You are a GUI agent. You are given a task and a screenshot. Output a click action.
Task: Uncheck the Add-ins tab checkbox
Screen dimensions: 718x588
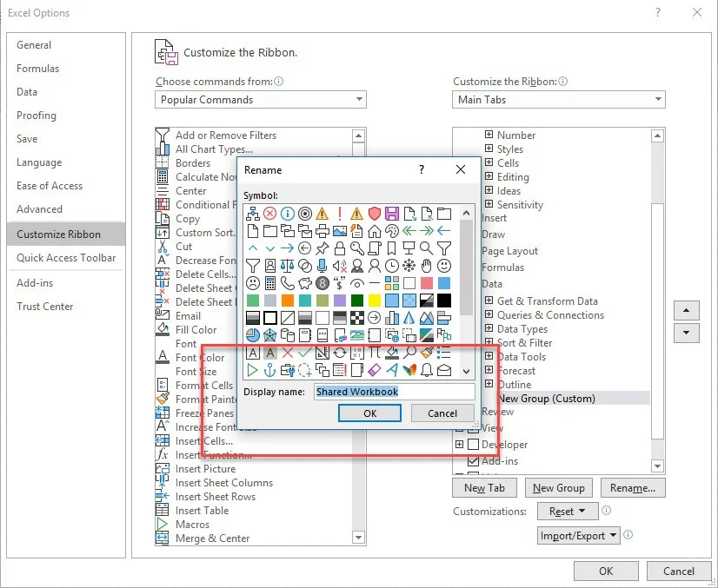pyautogui.click(x=474, y=461)
